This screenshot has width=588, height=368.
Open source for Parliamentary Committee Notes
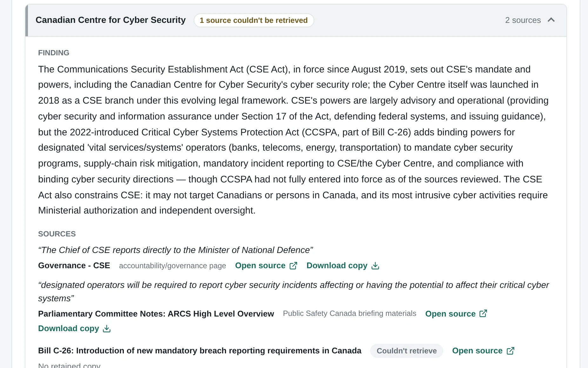pyautogui.click(x=456, y=314)
